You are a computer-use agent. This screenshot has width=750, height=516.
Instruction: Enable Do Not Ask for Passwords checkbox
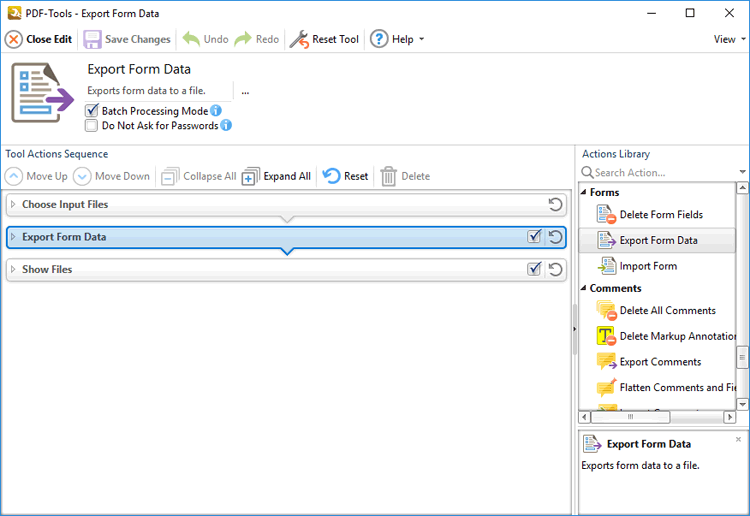point(91,125)
